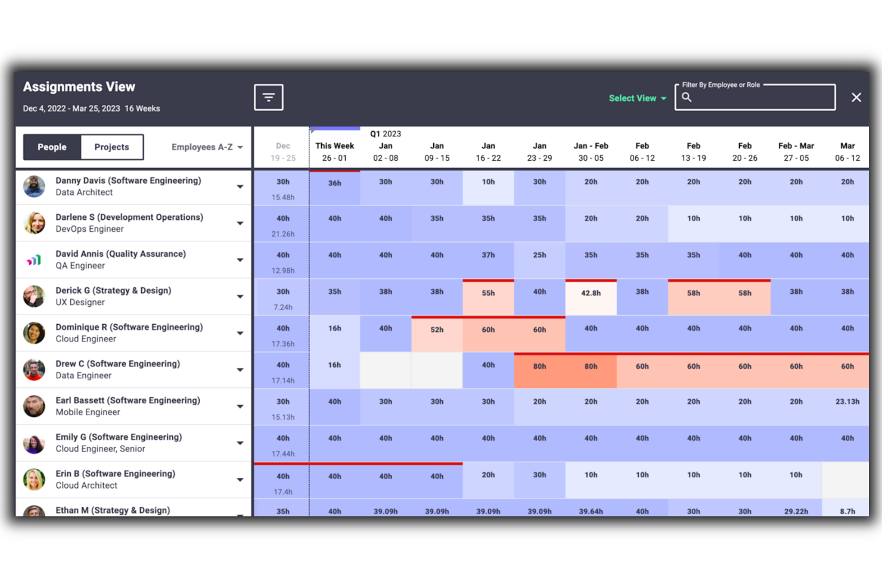882x588 pixels.
Task: Click the David Annis colorful logo avatar
Action: click(34, 260)
